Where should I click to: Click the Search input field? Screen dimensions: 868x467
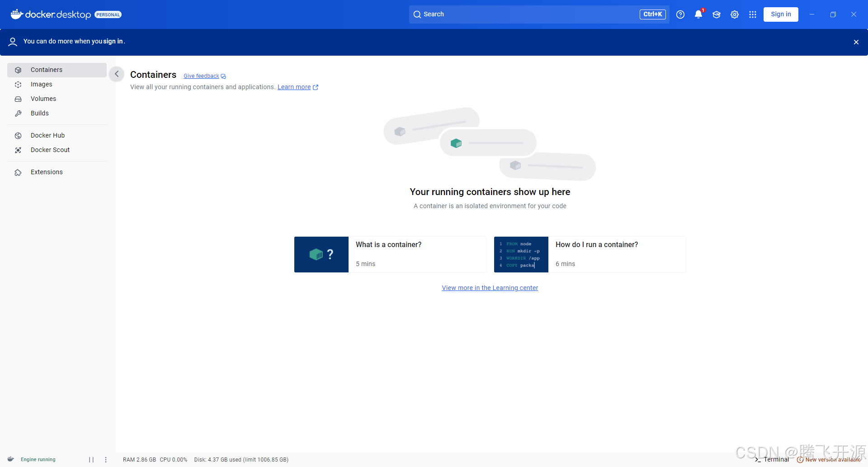point(539,14)
